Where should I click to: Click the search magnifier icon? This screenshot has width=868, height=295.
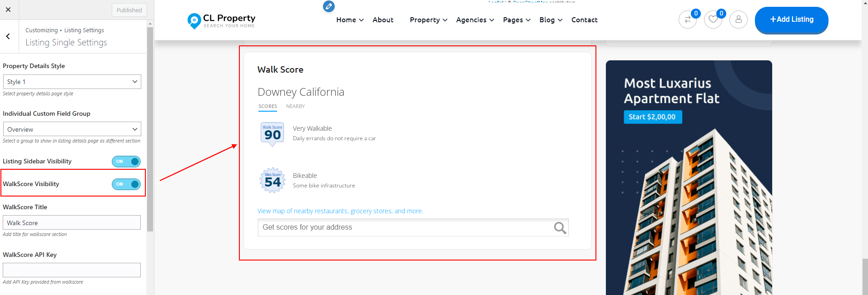coord(560,228)
